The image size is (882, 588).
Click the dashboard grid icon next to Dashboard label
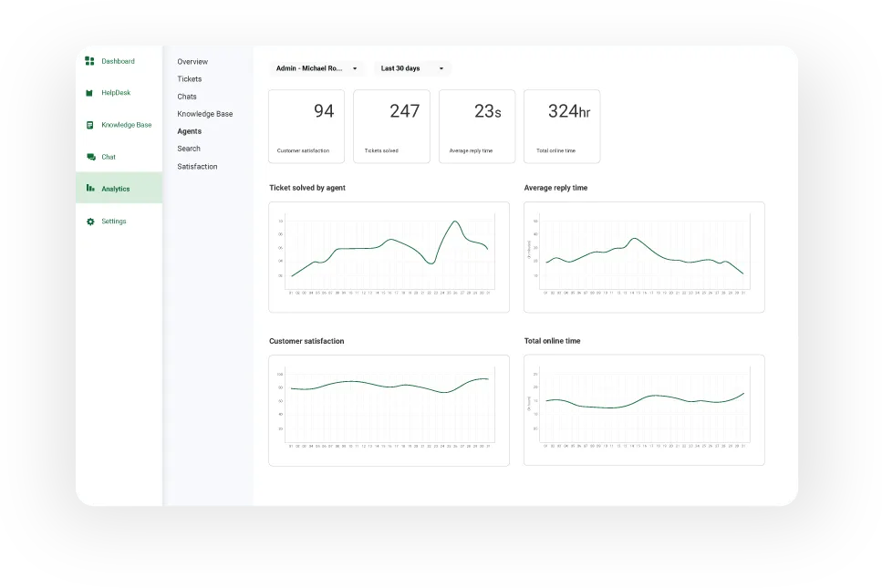coord(88,61)
